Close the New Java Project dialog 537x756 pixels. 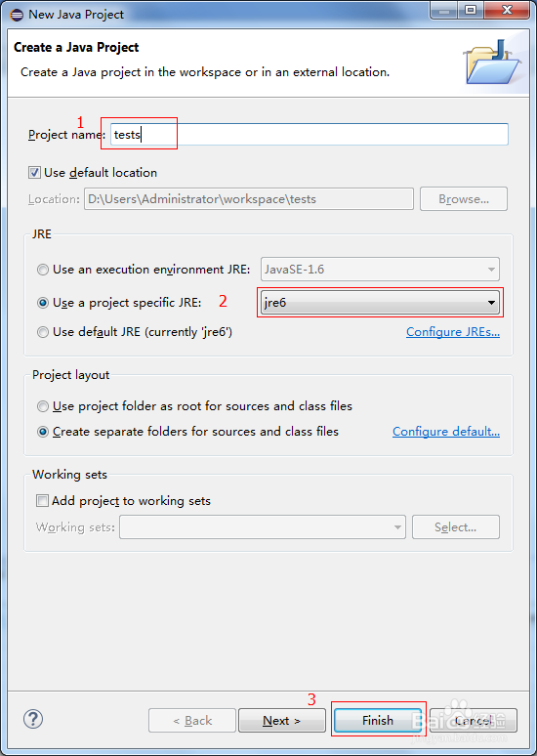tap(506, 11)
